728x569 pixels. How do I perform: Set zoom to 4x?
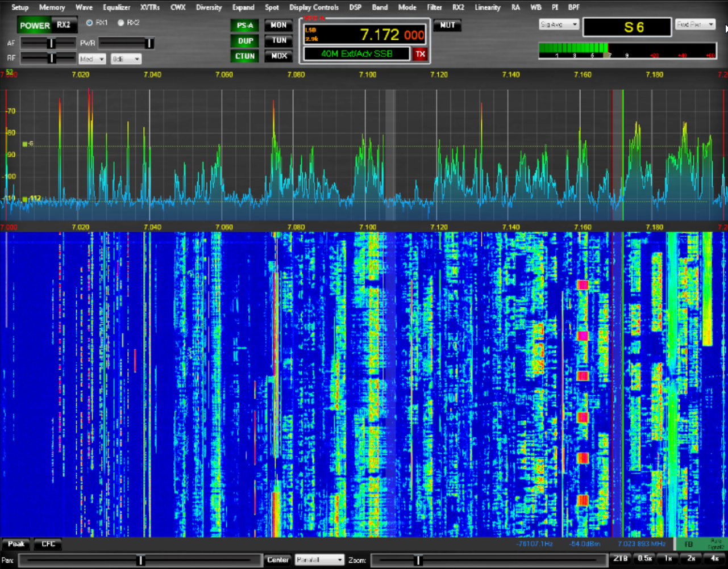pyautogui.click(x=714, y=559)
